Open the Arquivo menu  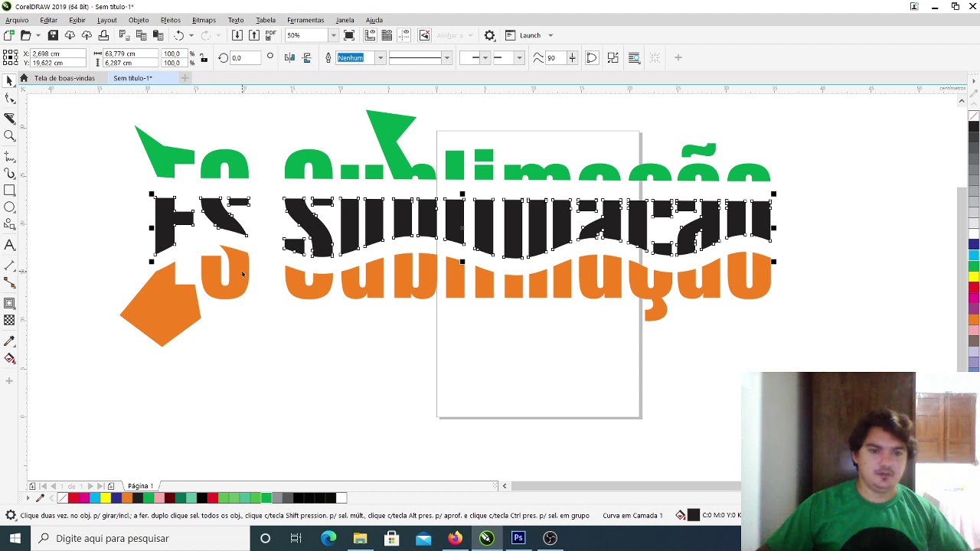tap(16, 20)
